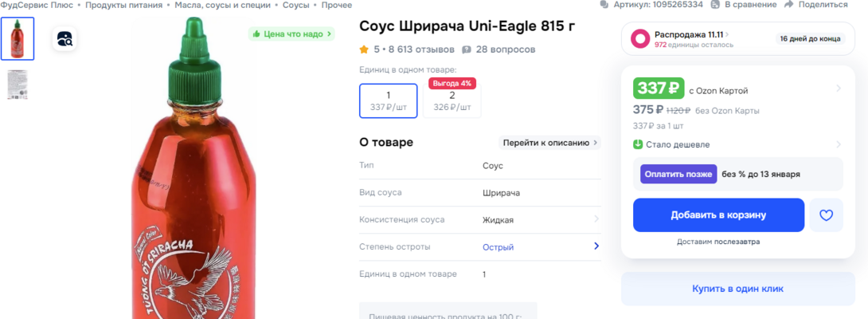Viewport: 868px width, 319px height.
Task: Click the Share arrow icon
Action: [788, 5]
